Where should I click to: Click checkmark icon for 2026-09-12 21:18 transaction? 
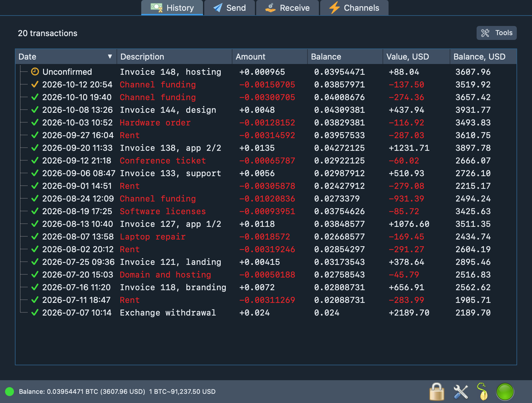(x=35, y=161)
